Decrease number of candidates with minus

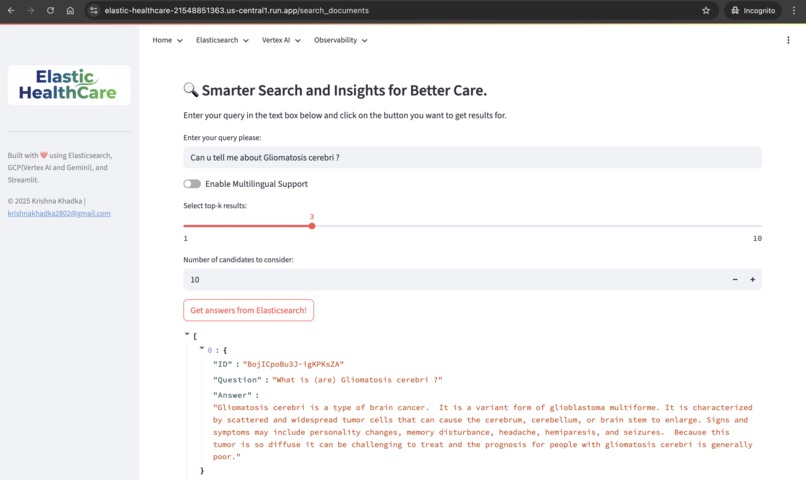(735, 280)
